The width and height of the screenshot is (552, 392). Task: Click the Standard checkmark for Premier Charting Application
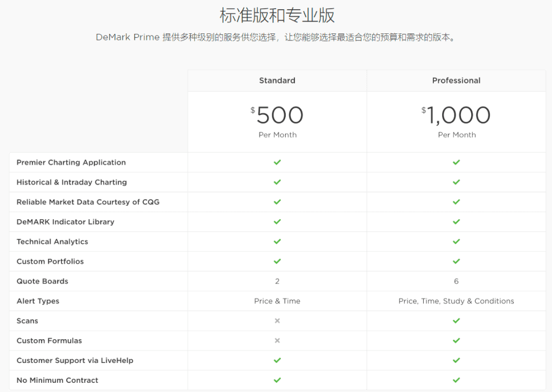pyautogui.click(x=278, y=162)
